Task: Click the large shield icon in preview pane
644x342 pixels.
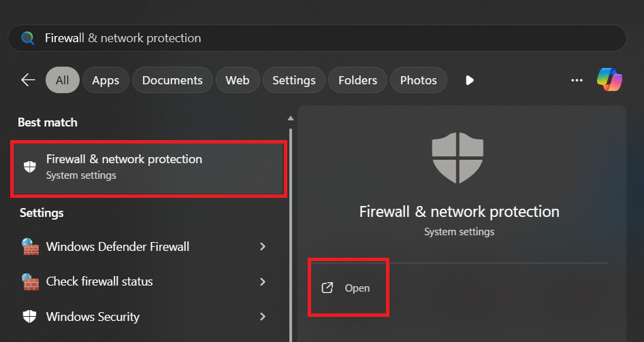Action: [x=458, y=158]
